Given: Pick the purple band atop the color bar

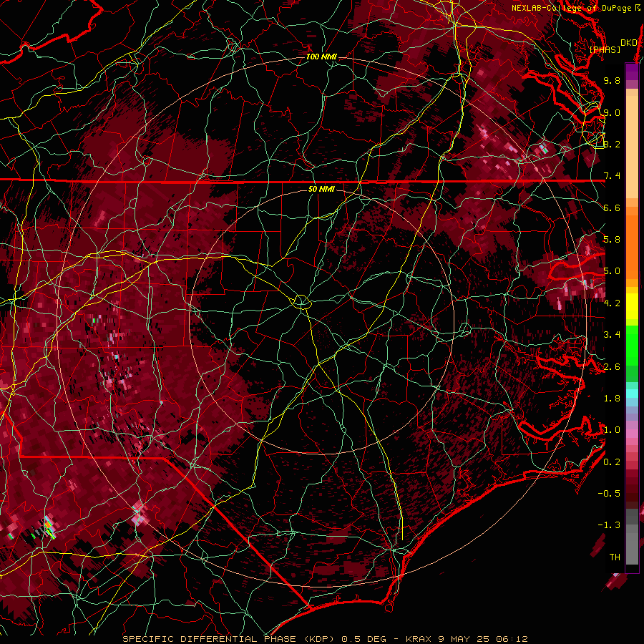Looking at the screenshot, I should click(632, 72).
